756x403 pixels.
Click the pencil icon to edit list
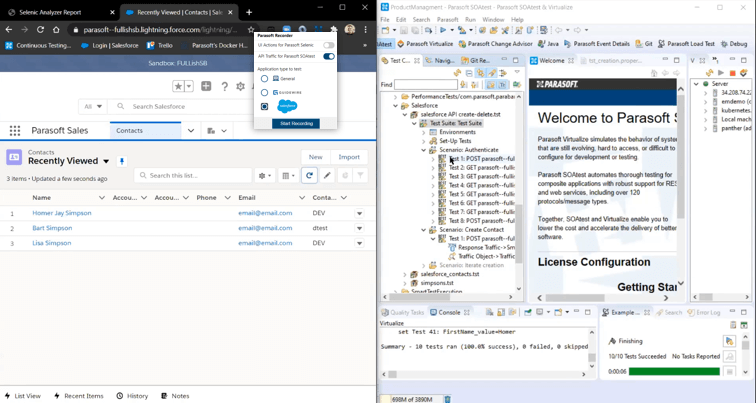[327, 175]
